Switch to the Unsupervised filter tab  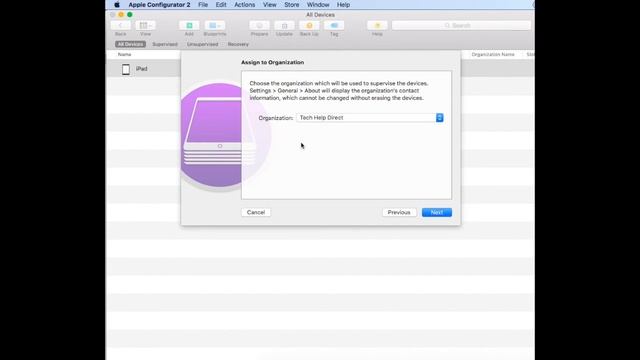point(202,44)
